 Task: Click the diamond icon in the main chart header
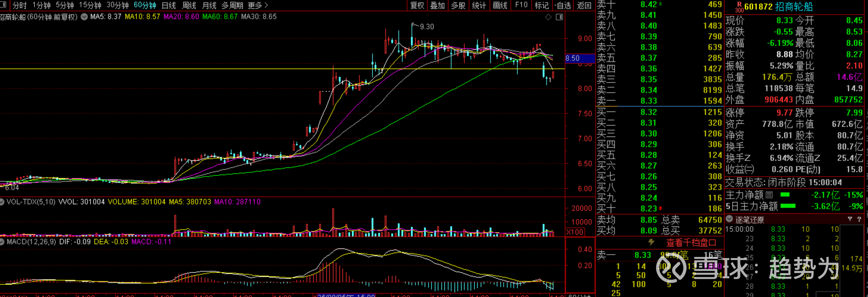click(548, 17)
